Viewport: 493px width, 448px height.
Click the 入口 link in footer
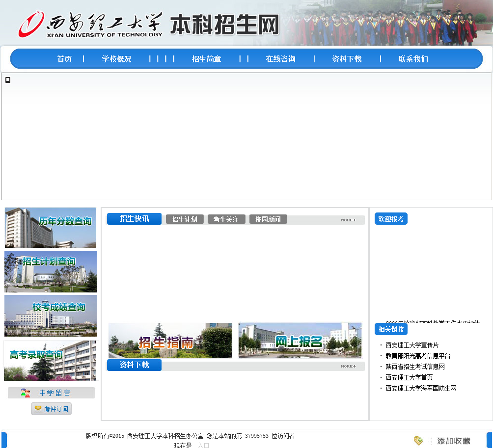[x=203, y=445]
